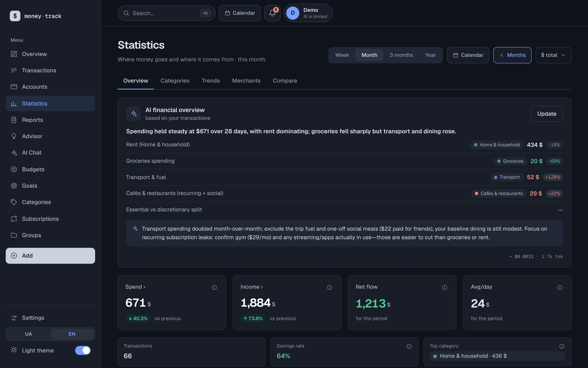Click the Demo user avatar D
This screenshot has width=588, height=368.
click(293, 13)
